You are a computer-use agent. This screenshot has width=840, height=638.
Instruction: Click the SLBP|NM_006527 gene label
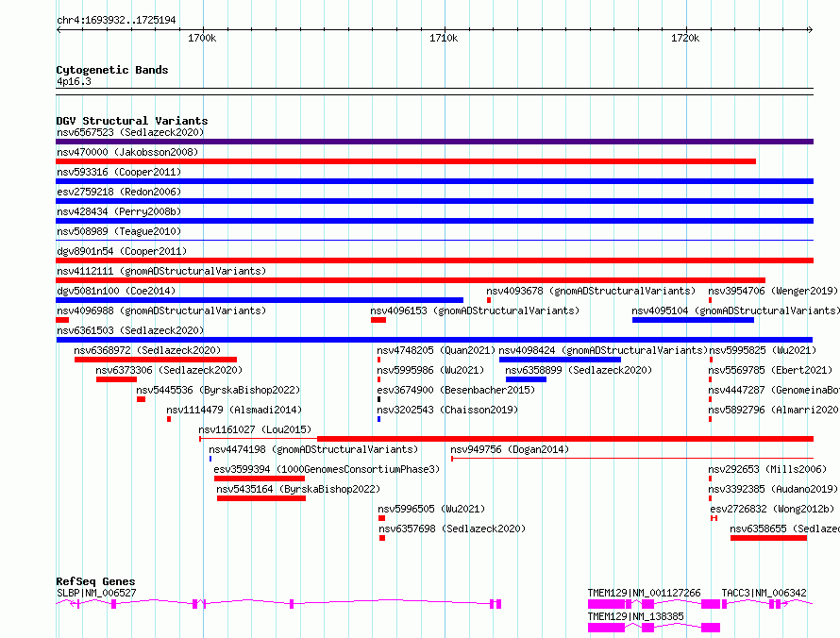click(96, 593)
